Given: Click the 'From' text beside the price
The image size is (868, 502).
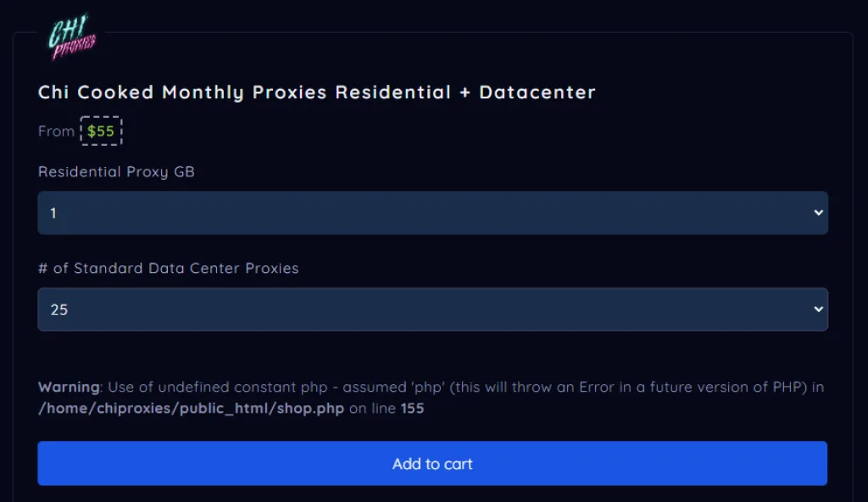Looking at the screenshot, I should coord(56,131).
